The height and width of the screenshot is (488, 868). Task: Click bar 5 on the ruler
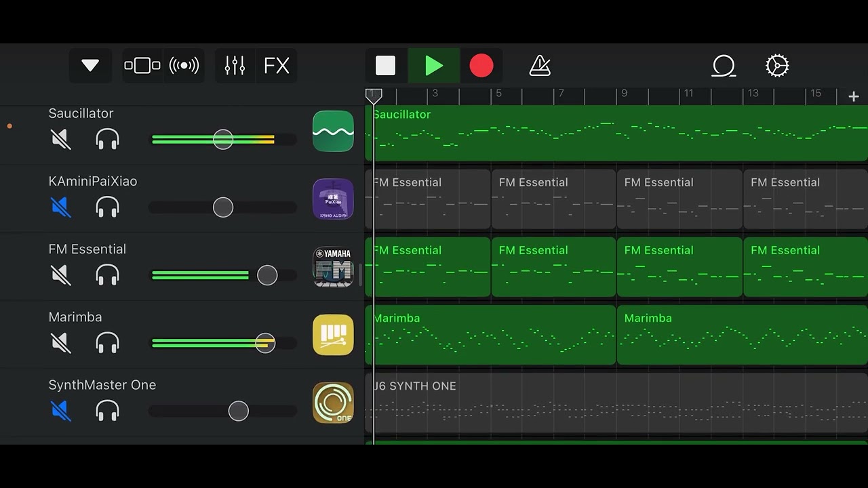point(498,94)
